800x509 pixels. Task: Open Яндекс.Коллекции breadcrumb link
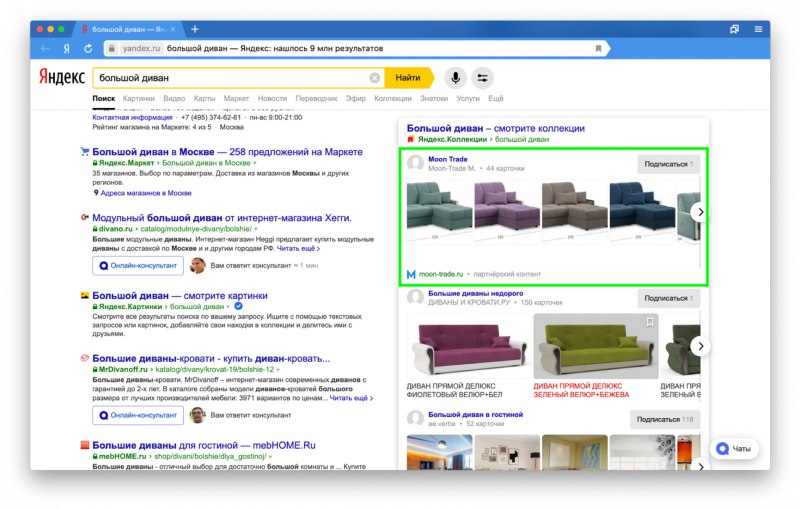(453, 139)
